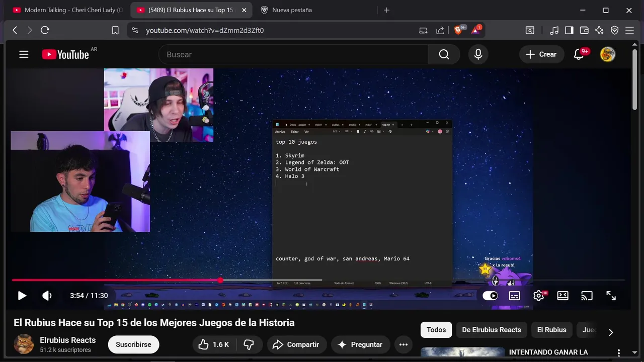644x362 pixels.
Task: Open the Brave playlist music note icon
Action: 554,30
